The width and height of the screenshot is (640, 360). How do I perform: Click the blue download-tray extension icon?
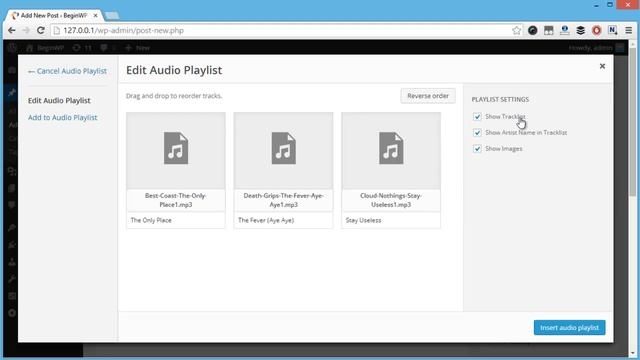[x=564, y=31]
